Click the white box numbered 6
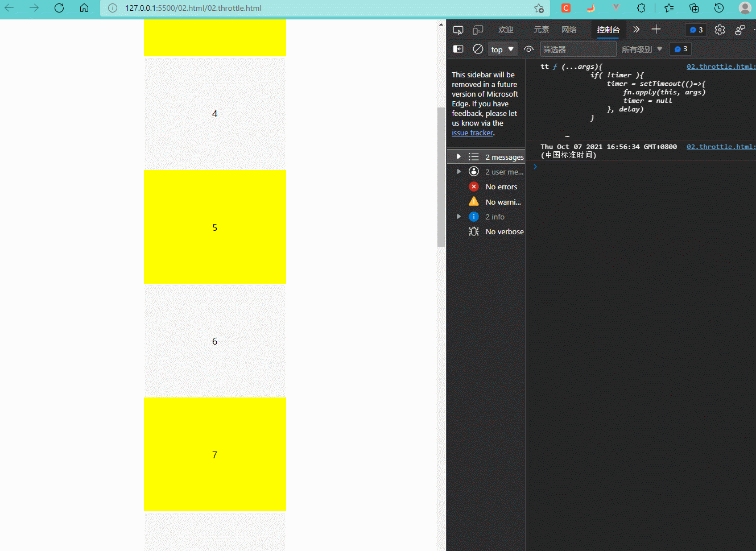 tap(215, 341)
